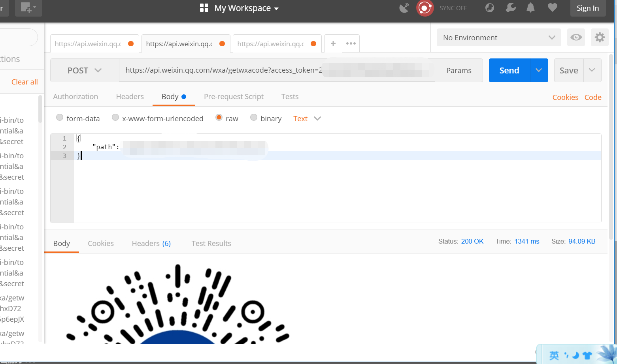Click the My Workspace grid icon
The height and width of the screenshot is (364, 617).
coord(204,8)
